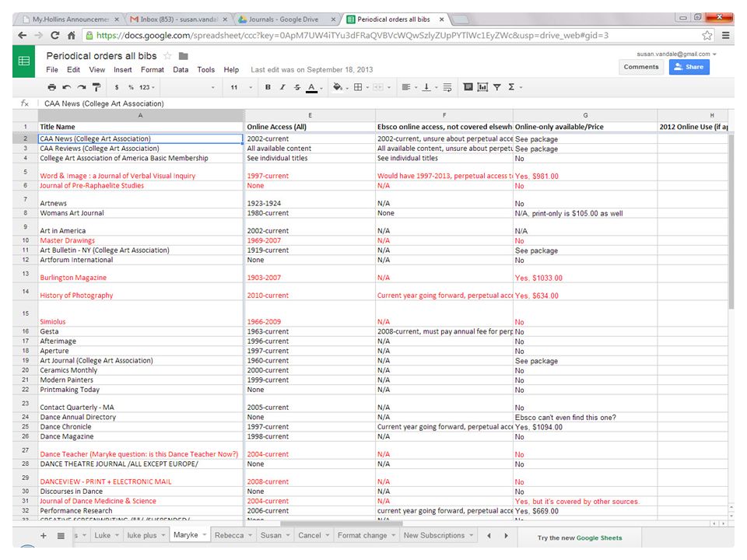Click the blue Share button

tap(689, 67)
